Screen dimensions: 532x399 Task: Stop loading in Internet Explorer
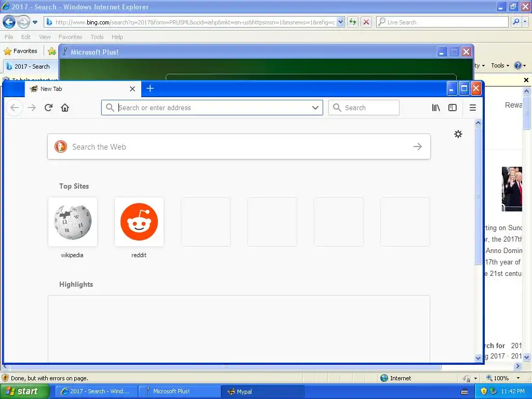366,22
